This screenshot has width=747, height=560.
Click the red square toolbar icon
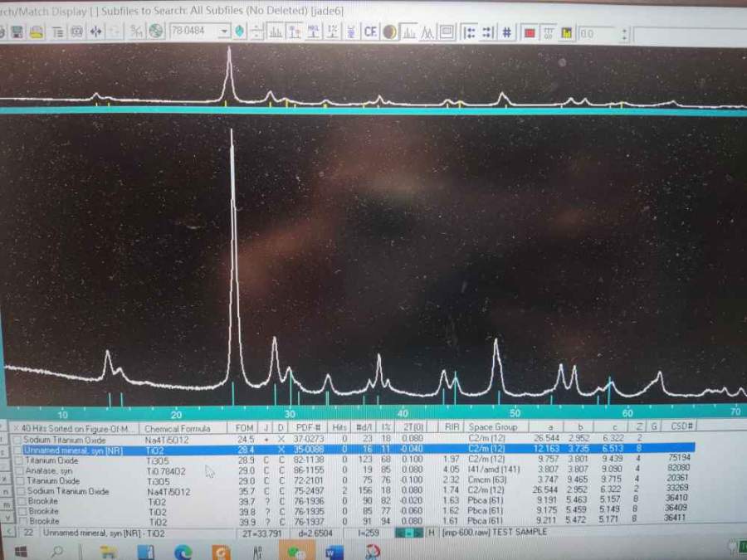[529, 32]
